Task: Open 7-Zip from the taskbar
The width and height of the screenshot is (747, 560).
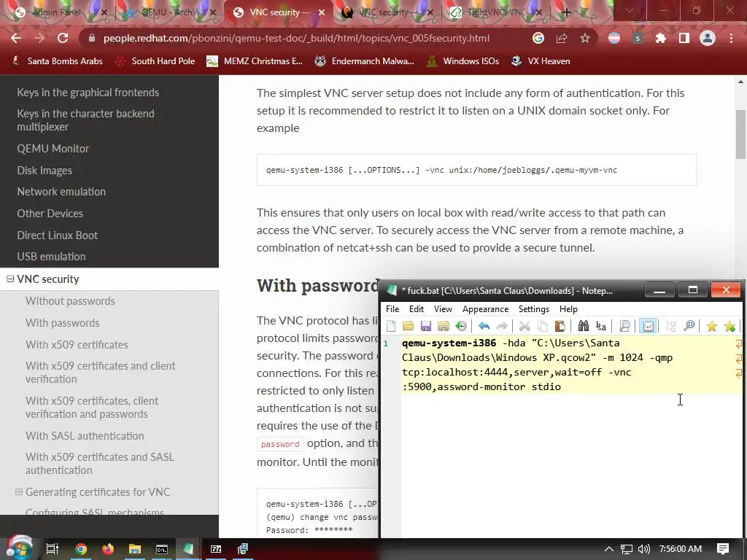Action: pos(216,549)
